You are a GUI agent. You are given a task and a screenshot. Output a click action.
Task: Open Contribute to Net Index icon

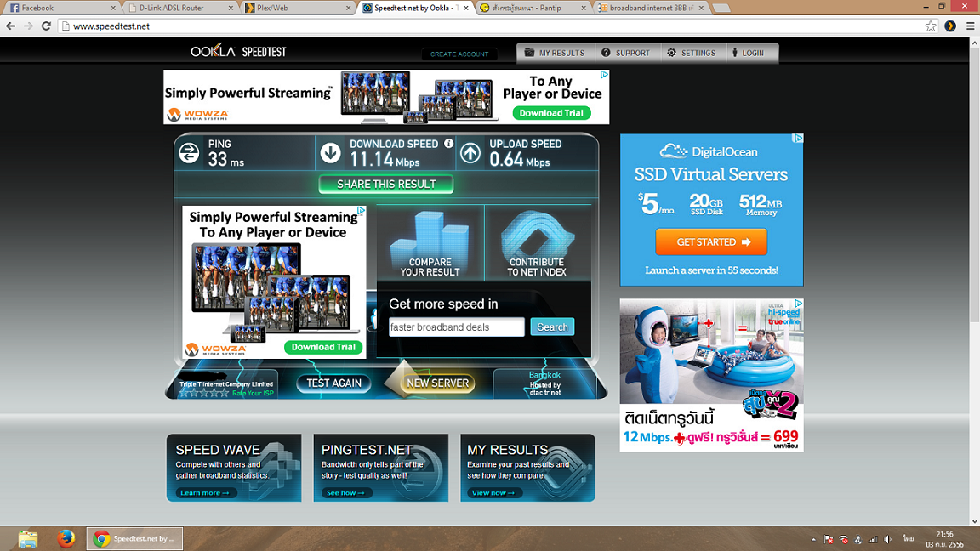537,243
